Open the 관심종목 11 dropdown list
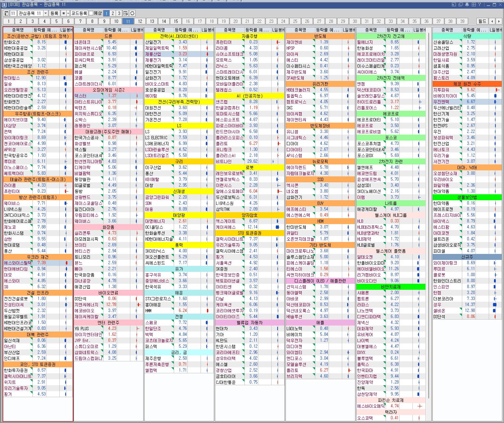Image resolution: width=504 pixels, height=423 pixels. point(46,13)
